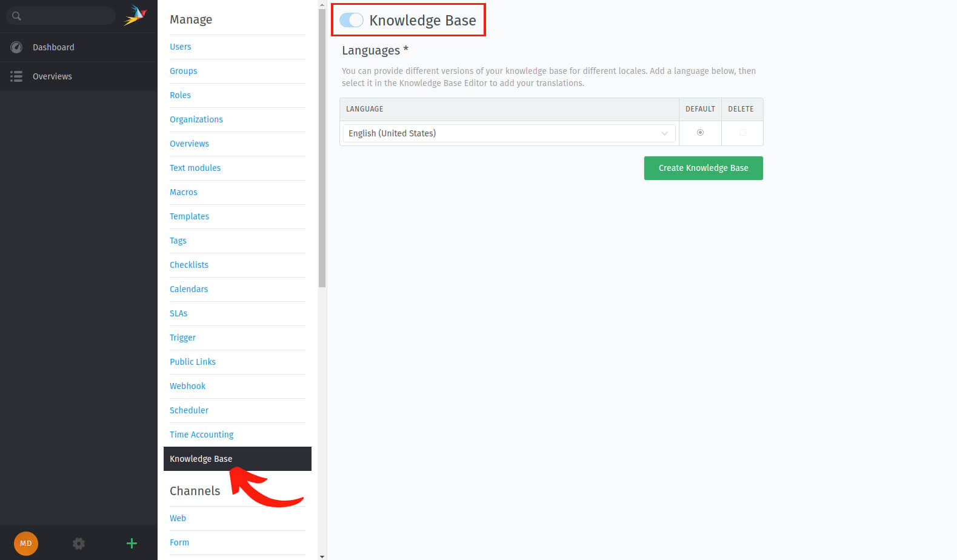957x560 pixels.
Task: Click the Zammad bird logo
Action: [135, 15]
